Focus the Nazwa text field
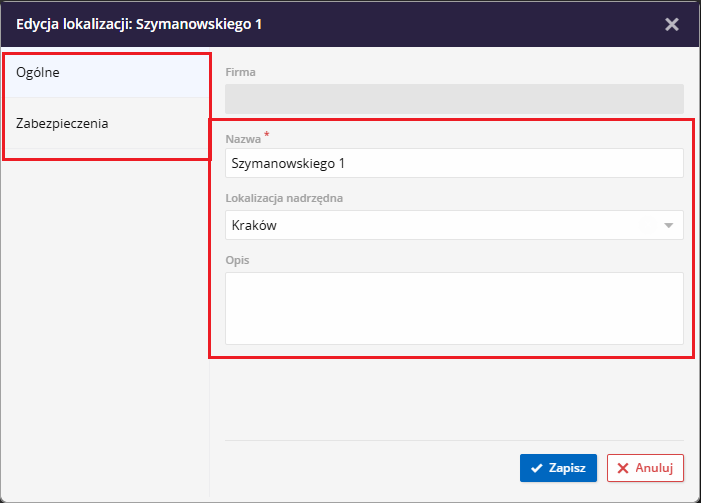701x503 pixels. click(454, 163)
